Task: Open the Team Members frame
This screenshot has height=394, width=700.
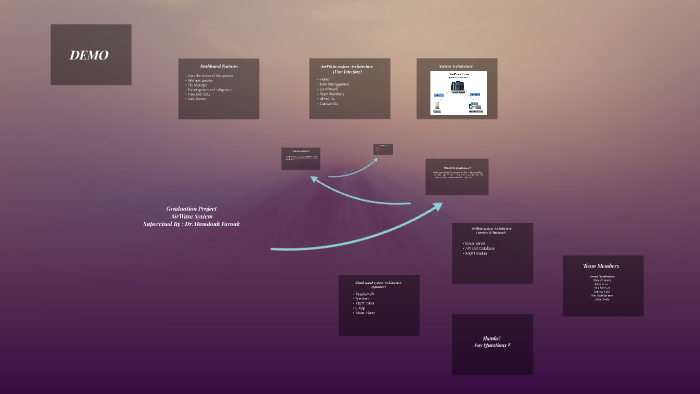Action: (x=603, y=286)
